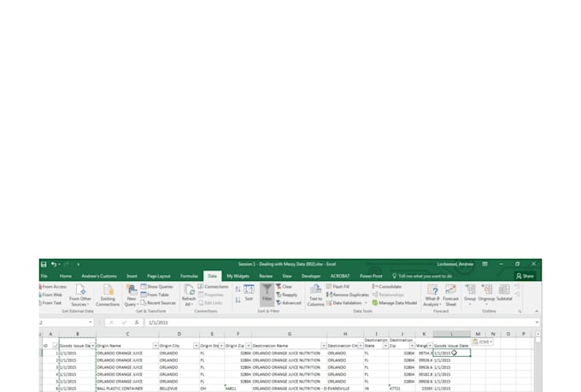Click Connections in the Connections group
The height and width of the screenshot is (392, 581).
213,287
